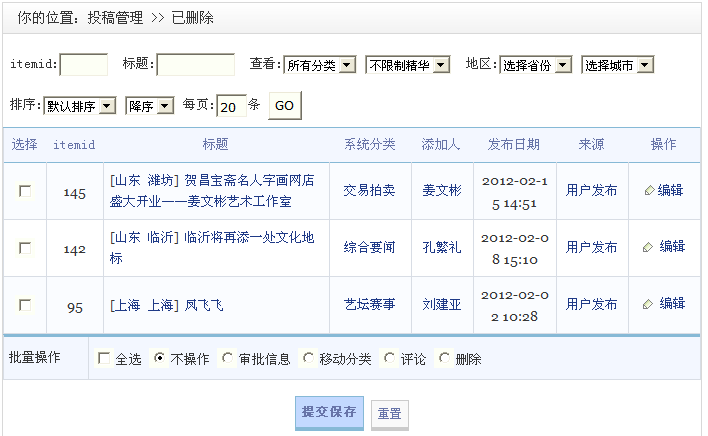Click the 提交保存 submit button
The height and width of the screenshot is (436, 708).
pos(329,413)
